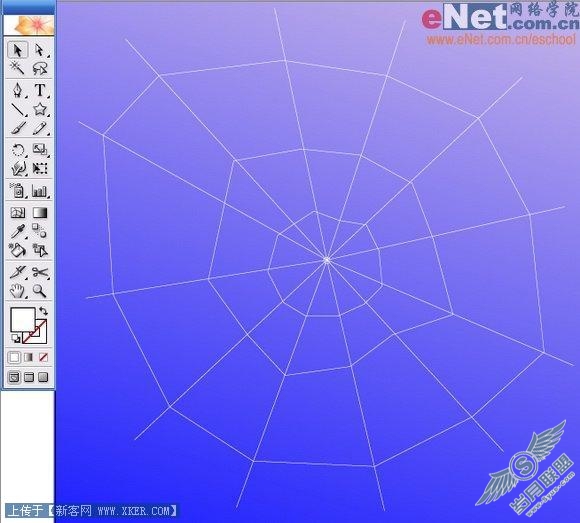The image size is (580, 523).
Task: Select the Pen tool
Action: (17, 90)
